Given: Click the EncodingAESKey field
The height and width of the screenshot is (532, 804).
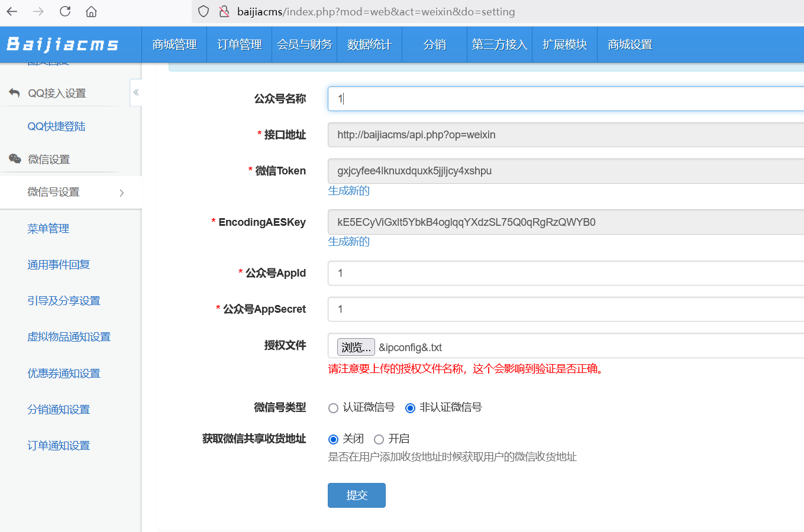Looking at the screenshot, I should (566, 222).
